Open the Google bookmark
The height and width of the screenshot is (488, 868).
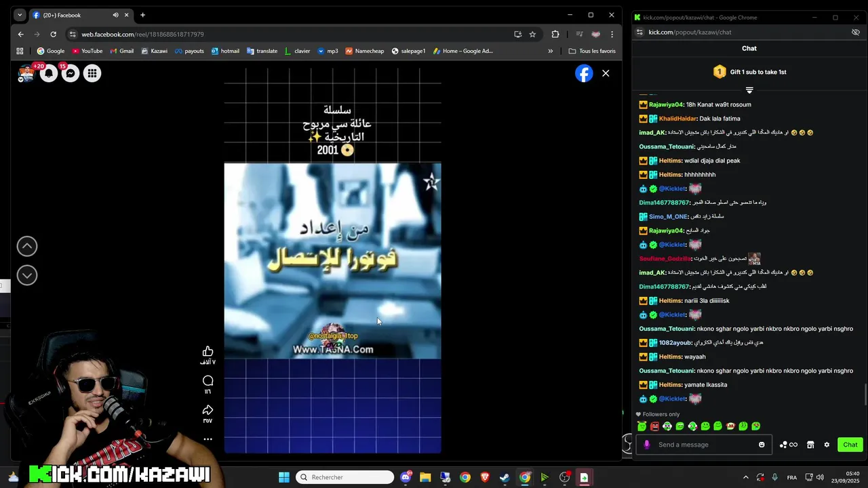(51, 51)
